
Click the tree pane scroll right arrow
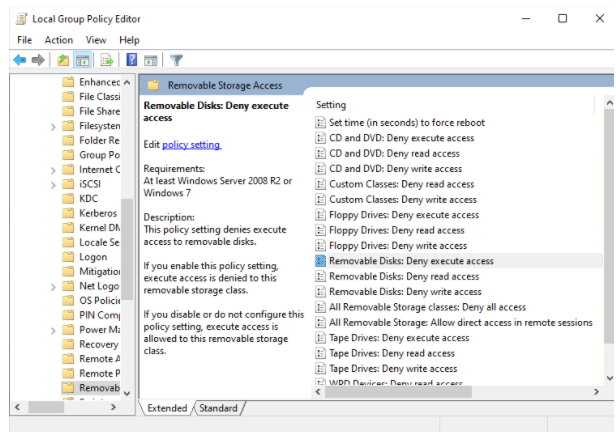pyautogui.click(x=113, y=407)
